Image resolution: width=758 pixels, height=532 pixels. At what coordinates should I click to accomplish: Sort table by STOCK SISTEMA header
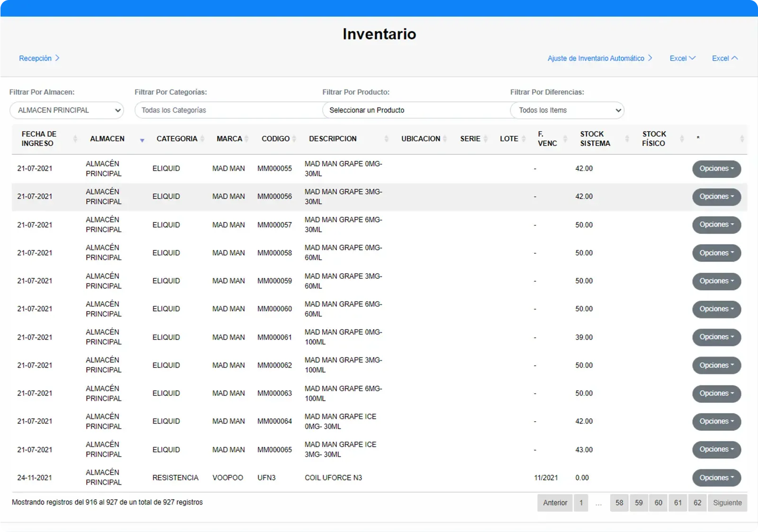595,139
